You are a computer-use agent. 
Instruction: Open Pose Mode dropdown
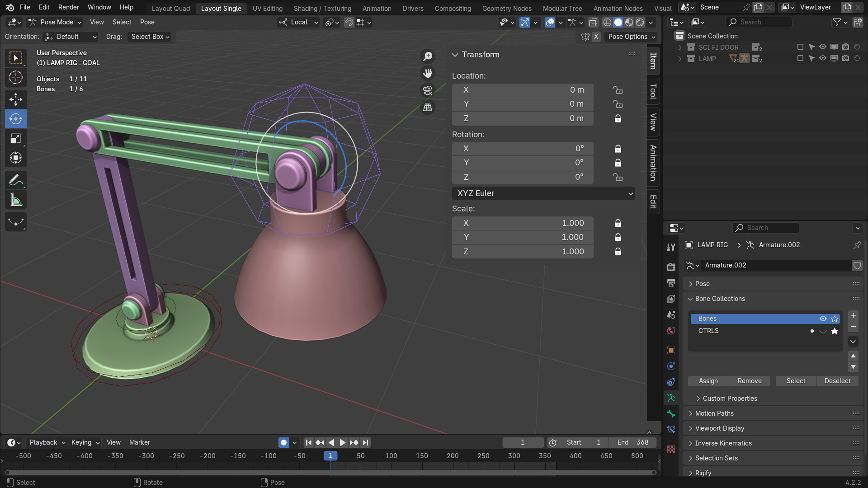[55, 22]
